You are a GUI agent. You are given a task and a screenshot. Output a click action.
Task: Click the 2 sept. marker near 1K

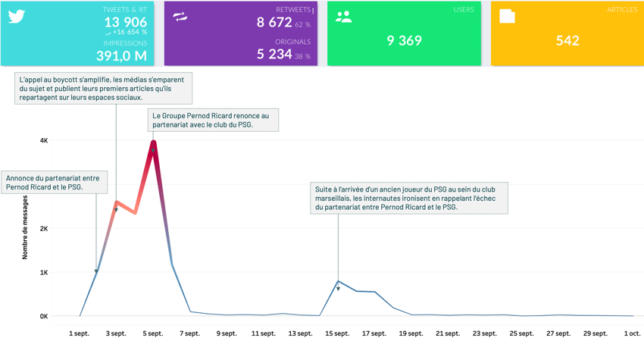click(96, 271)
